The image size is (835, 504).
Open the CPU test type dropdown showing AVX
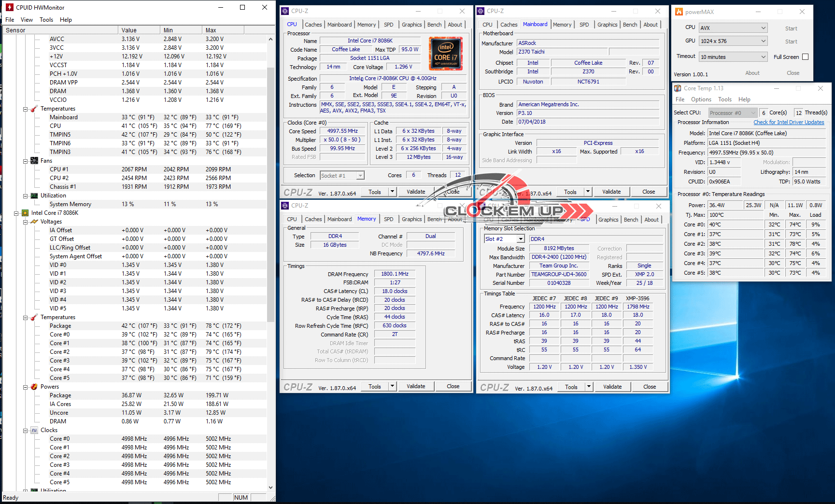pos(733,28)
